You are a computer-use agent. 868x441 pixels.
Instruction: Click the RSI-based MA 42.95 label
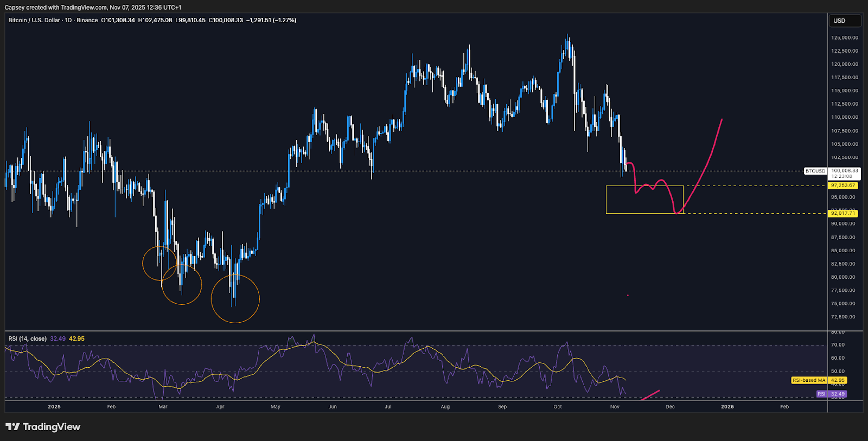point(819,380)
